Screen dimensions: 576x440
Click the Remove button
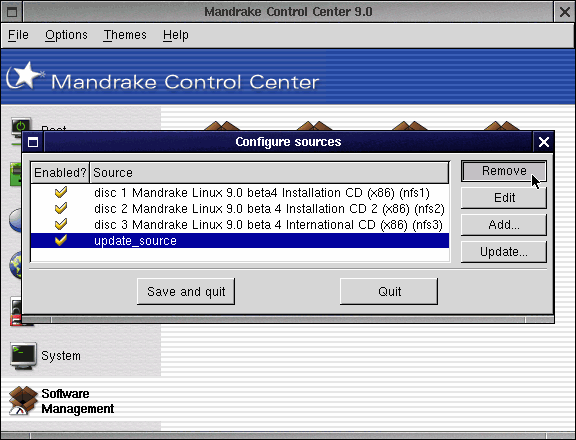[504, 171]
